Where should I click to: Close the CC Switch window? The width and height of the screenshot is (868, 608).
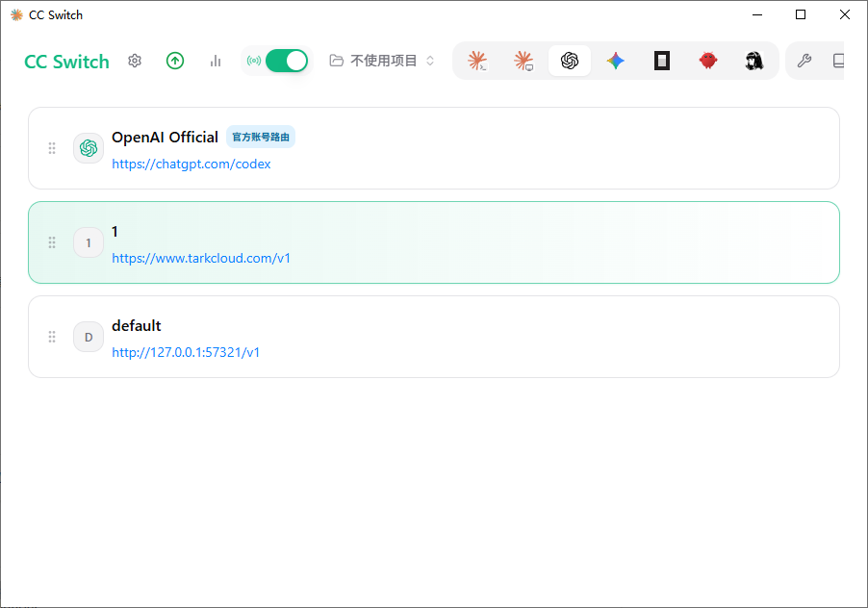845,15
